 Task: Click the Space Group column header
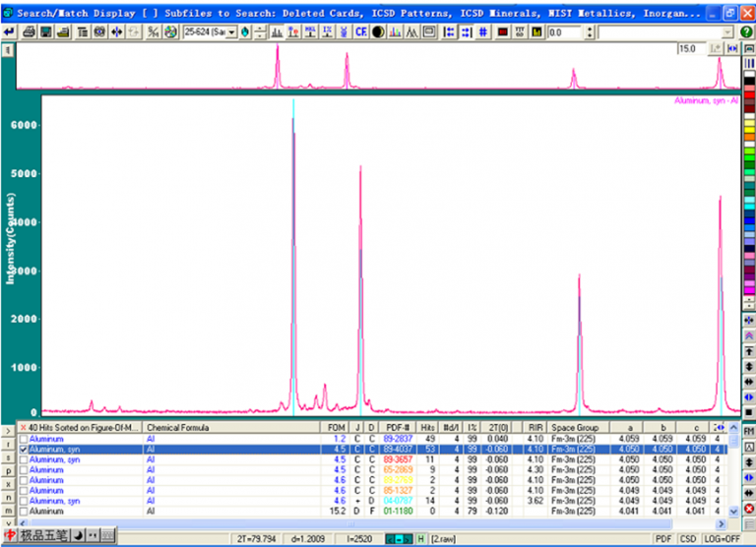[575, 428]
